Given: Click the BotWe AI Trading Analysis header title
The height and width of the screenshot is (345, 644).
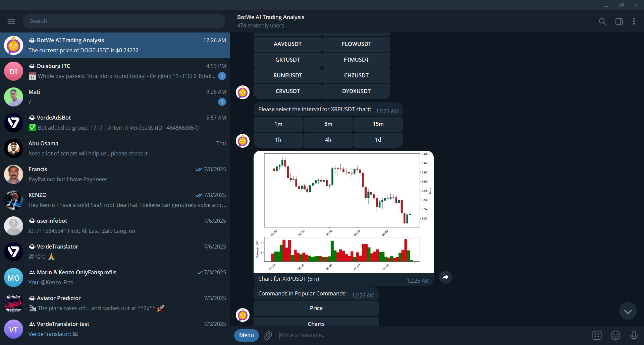Looking at the screenshot, I should 271,17.
